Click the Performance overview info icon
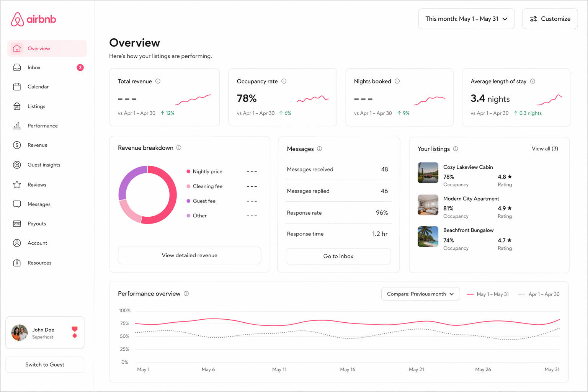This screenshot has height=392, width=588. (186, 294)
